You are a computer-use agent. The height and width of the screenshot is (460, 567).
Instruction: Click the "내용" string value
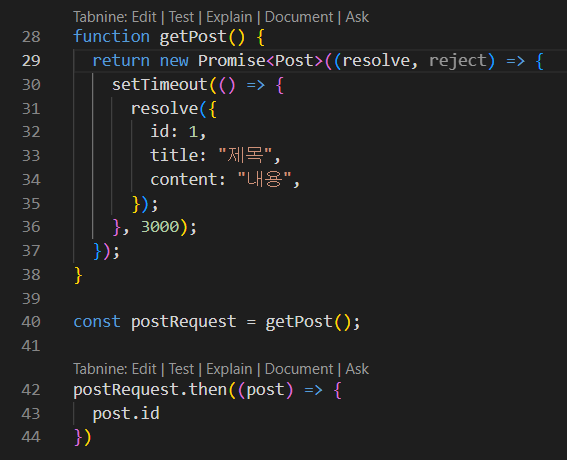(264, 179)
